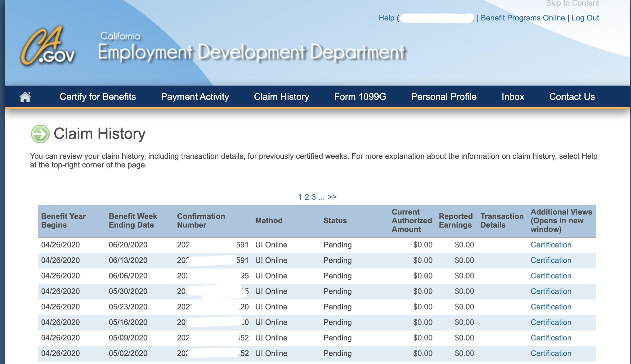631x364 pixels.
Task: Open Certification for week ending 06/20/2020
Action: pos(551,245)
